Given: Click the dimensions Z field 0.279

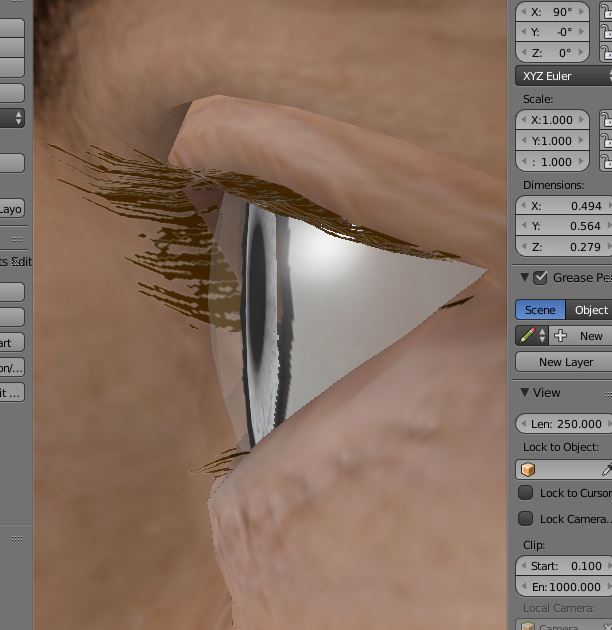Looking at the screenshot, I should (x=564, y=247).
